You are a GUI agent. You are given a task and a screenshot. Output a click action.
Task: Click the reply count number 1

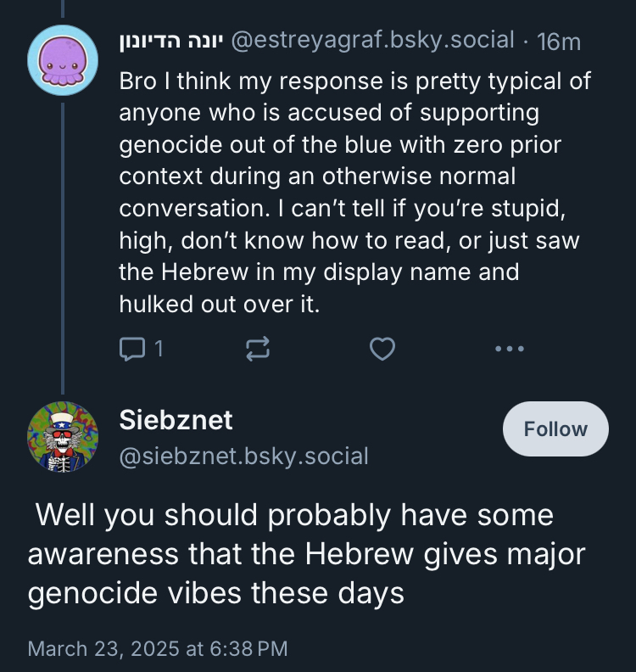tap(159, 348)
